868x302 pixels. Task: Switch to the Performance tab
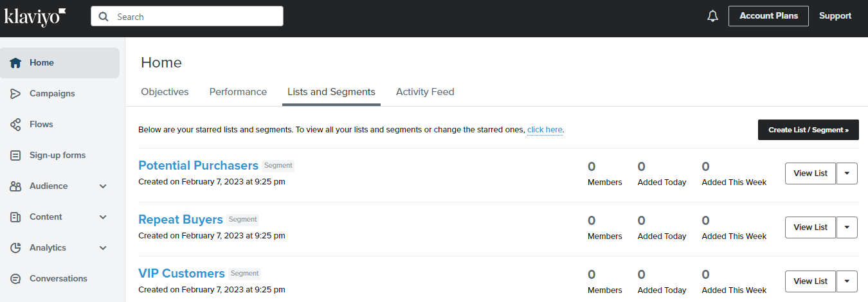point(238,92)
